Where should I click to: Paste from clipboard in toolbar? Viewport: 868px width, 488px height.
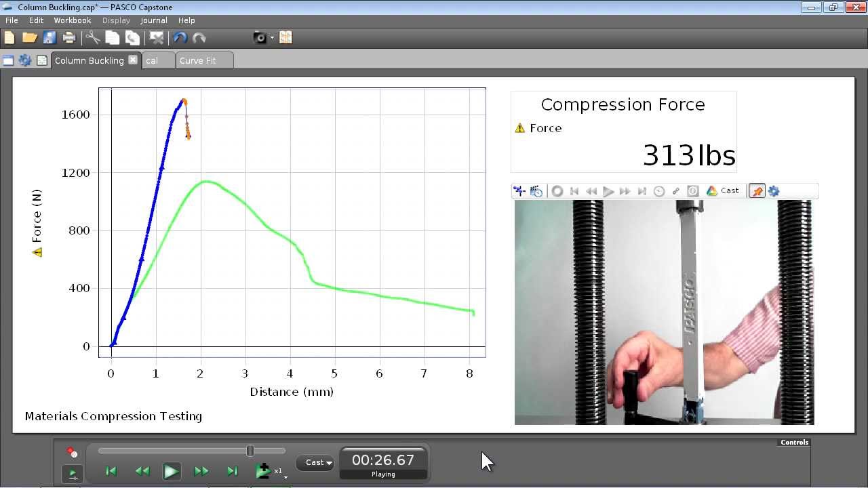click(132, 38)
